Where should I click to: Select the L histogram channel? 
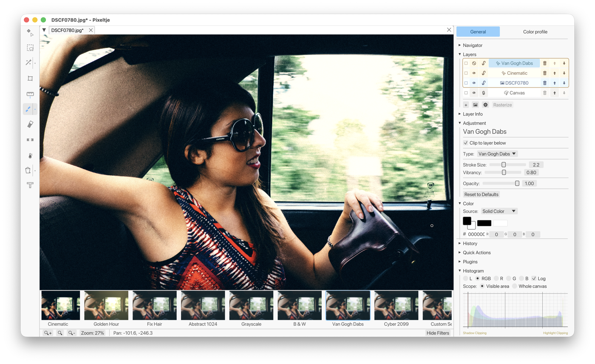466,279
